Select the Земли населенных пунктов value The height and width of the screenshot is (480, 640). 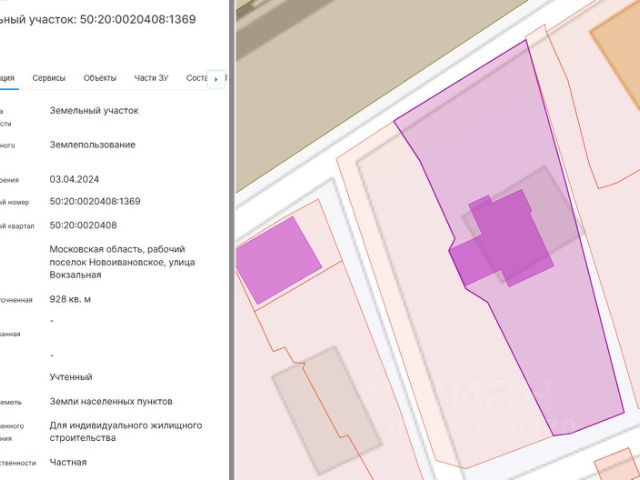click(x=111, y=401)
